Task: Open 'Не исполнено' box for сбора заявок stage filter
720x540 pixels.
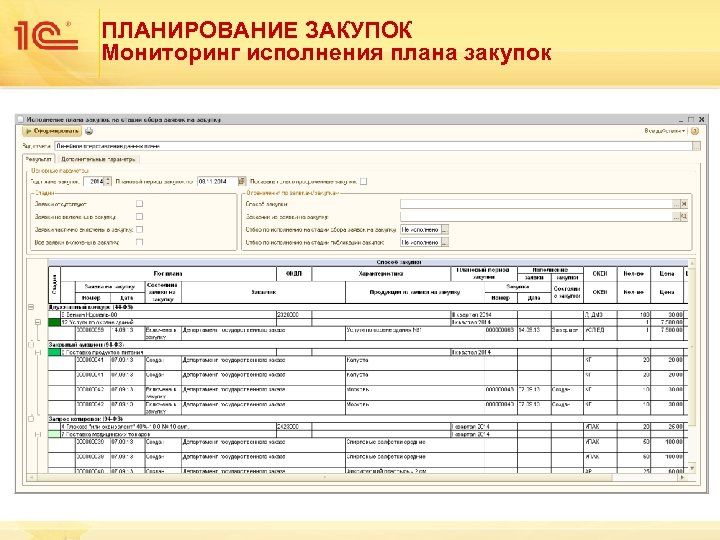Action: 421,229
